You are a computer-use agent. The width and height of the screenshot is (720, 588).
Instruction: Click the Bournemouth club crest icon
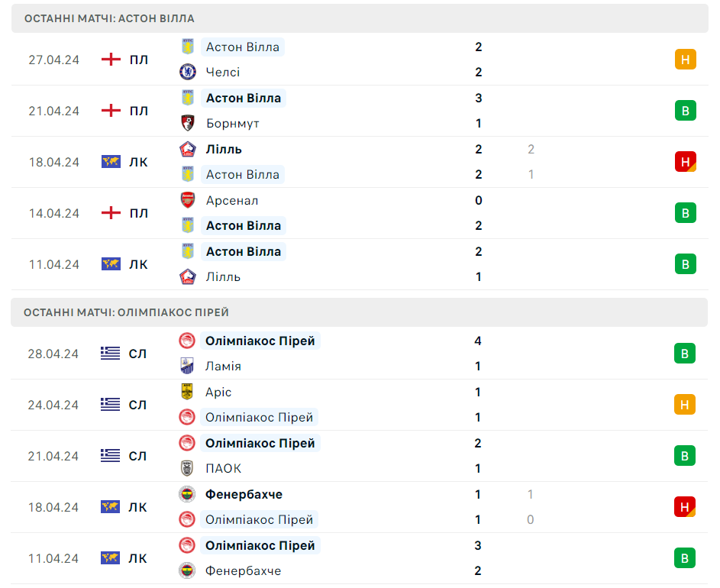click(187, 123)
